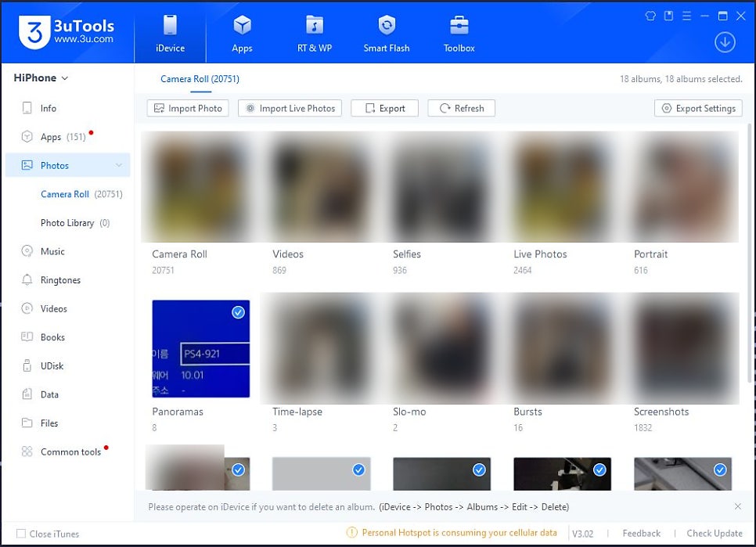
Task: Open the Apps store icon
Action: coord(242,33)
